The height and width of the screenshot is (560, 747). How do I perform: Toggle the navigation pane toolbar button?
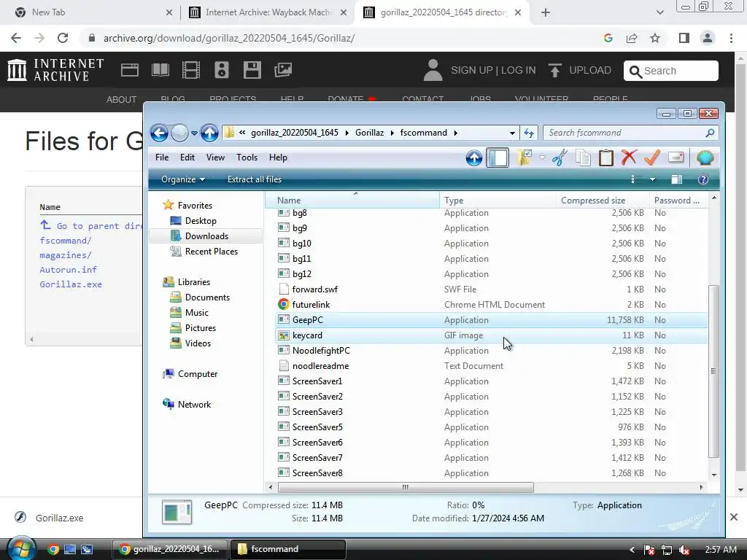(498, 158)
